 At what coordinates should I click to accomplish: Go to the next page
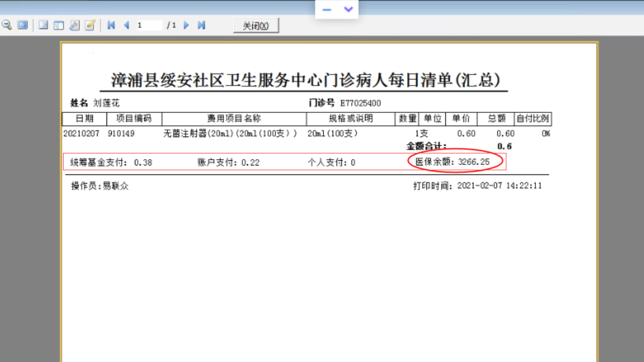[x=186, y=25]
